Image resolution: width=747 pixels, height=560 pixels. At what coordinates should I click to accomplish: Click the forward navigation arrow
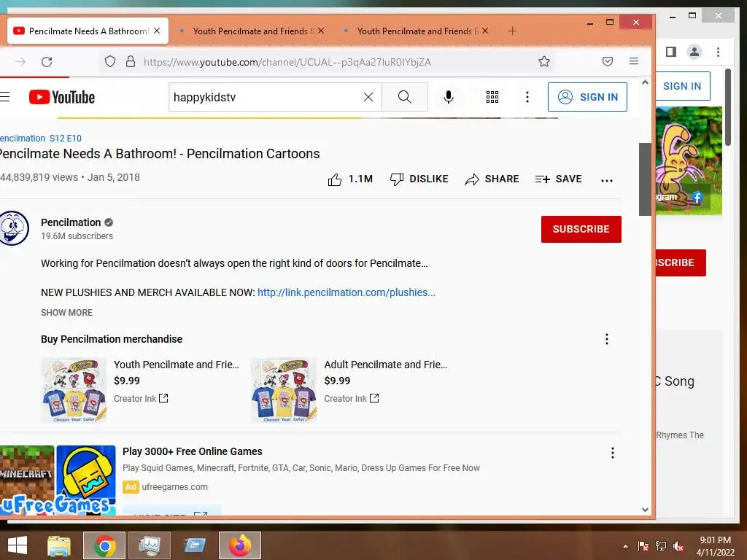[20, 62]
